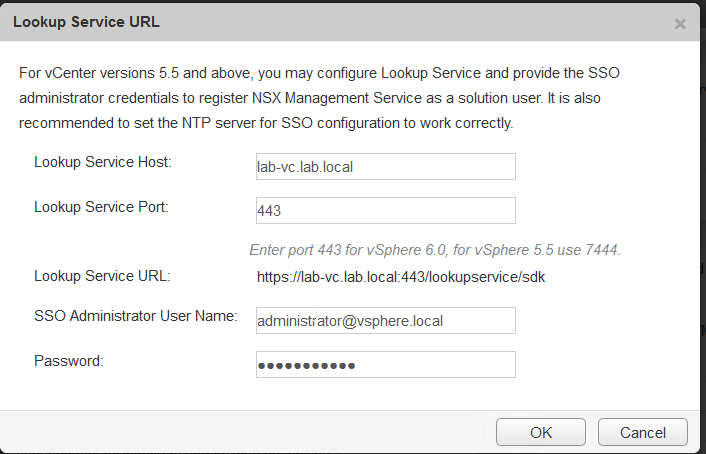Viewport: 706px width, 454px height.
Task: Click the 'Lookup Service URL' dialog title
Action: (x=86, y=21)
